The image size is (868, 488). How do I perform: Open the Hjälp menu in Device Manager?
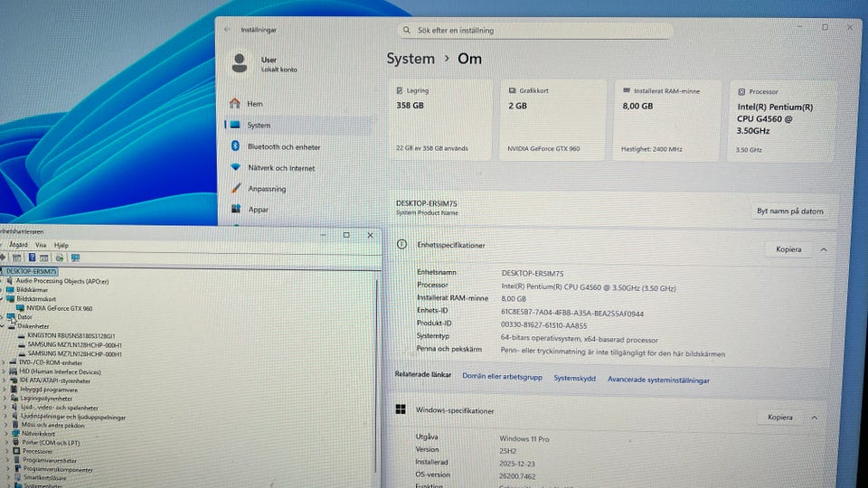tap(61, 245)
